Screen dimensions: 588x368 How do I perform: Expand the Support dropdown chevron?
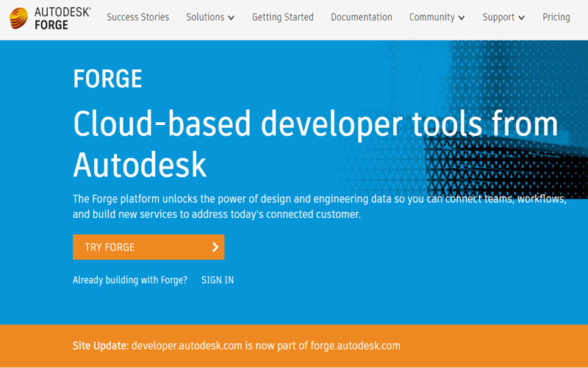(x=521, y=18)
